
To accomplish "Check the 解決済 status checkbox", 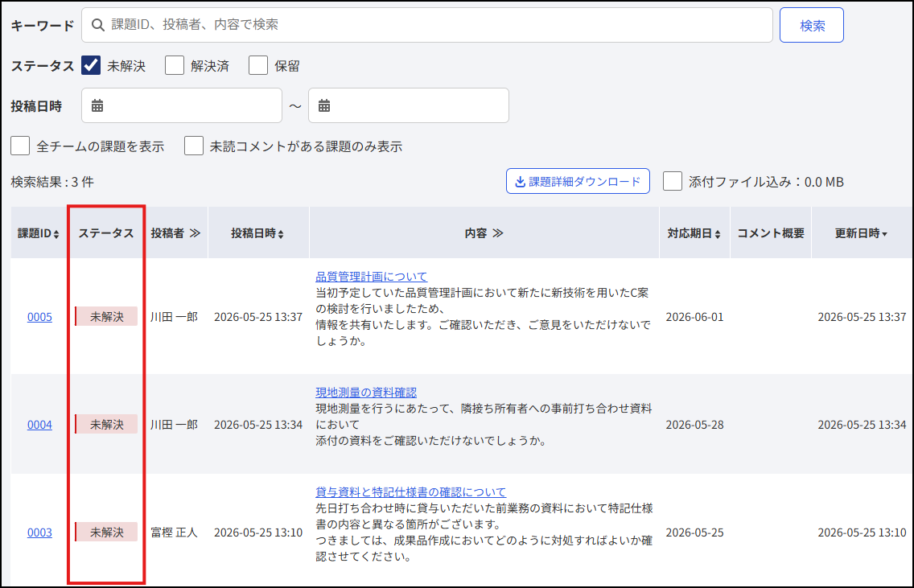I will pos(175,65).
